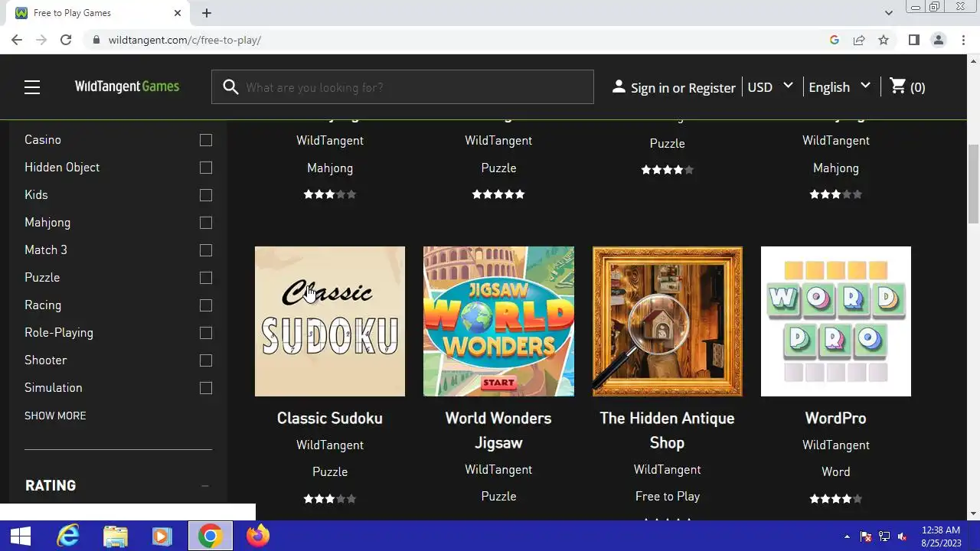Open File Explorer from taskbar

point(115,536)
